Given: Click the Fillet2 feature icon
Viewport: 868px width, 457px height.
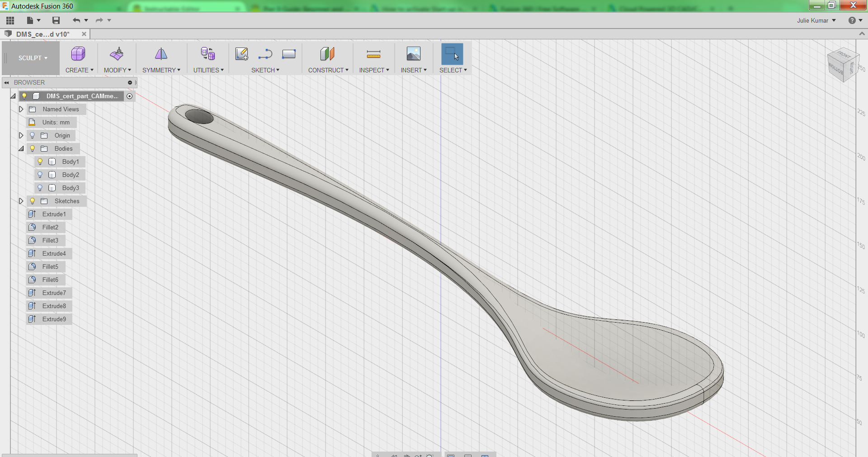Looking at the screenshot, I should coord(32,227).
